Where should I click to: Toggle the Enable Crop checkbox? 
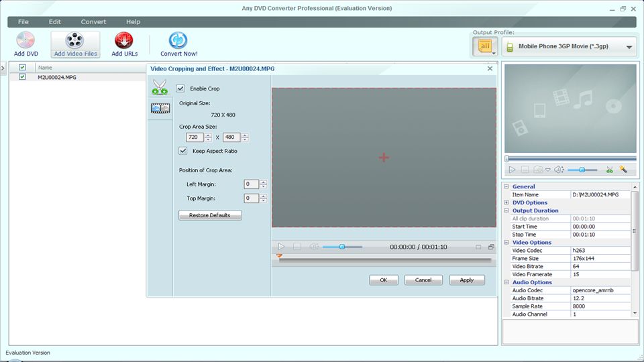tap(180, 88)
